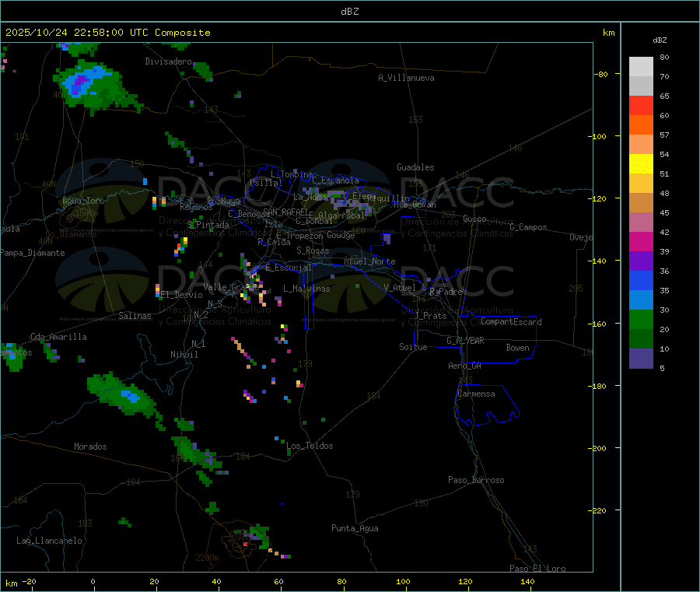Select the Punta_Agua label
Screen dimensions: 700x592
pyautogui.click(x=355, y=528)
